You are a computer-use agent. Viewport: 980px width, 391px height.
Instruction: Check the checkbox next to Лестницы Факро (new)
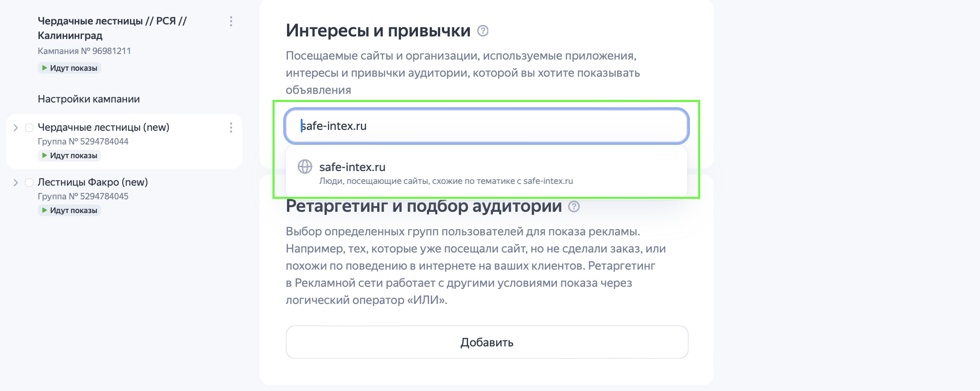coord(28,182)
